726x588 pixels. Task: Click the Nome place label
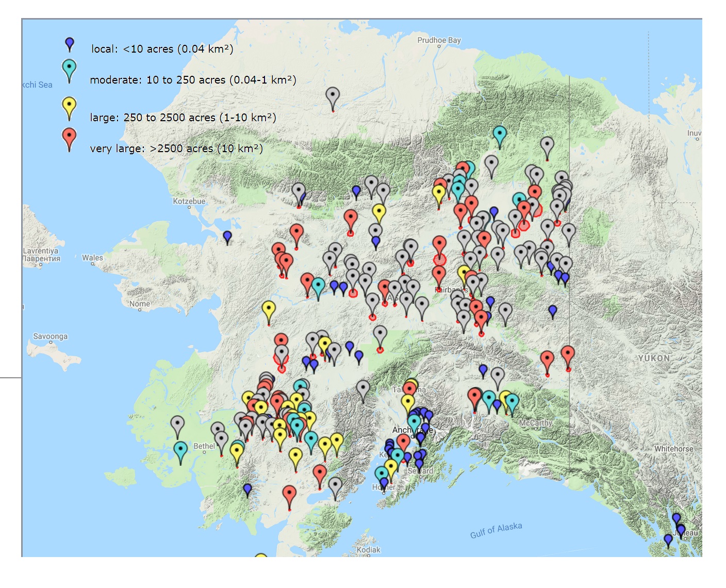click(140, 304)
